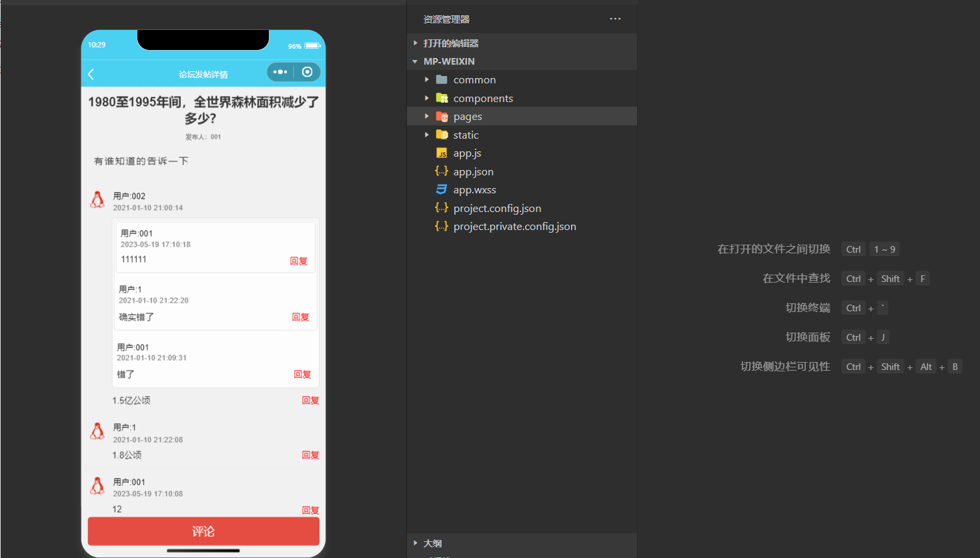Click the braces icon of project.config.json
The height and width of the screenshot is (558, 980).
(x=442, y=208)
